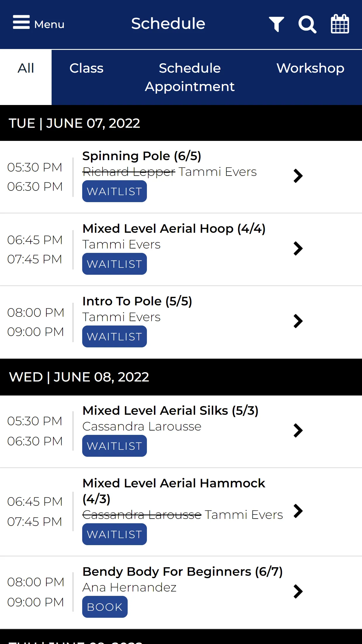Screen dimensions: 362x644
Task: Open Bendy Body For Beginners chevron arrow
Action: (x=298, y=591)
